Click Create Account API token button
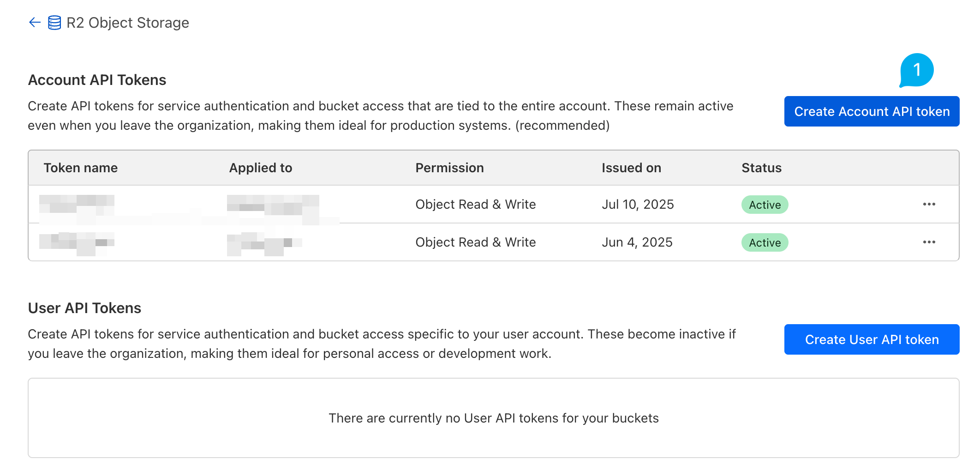Screen dimensions: 980x471 coord(872,111)
